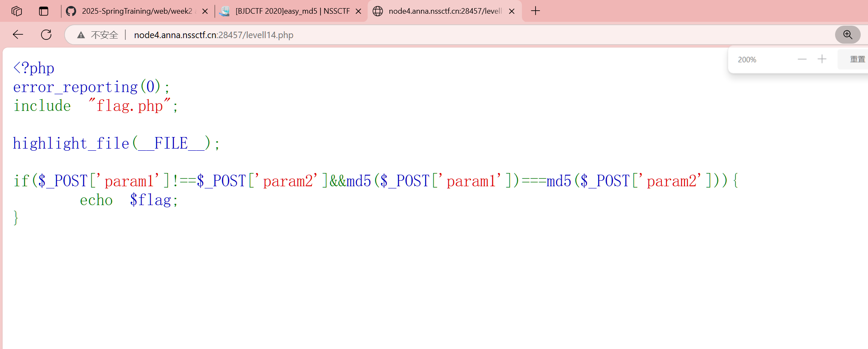Switch to the BJDCTF 2020 easy_md5 tab
868x349 pixels.
pyautogui.click(x=292, y=11)
